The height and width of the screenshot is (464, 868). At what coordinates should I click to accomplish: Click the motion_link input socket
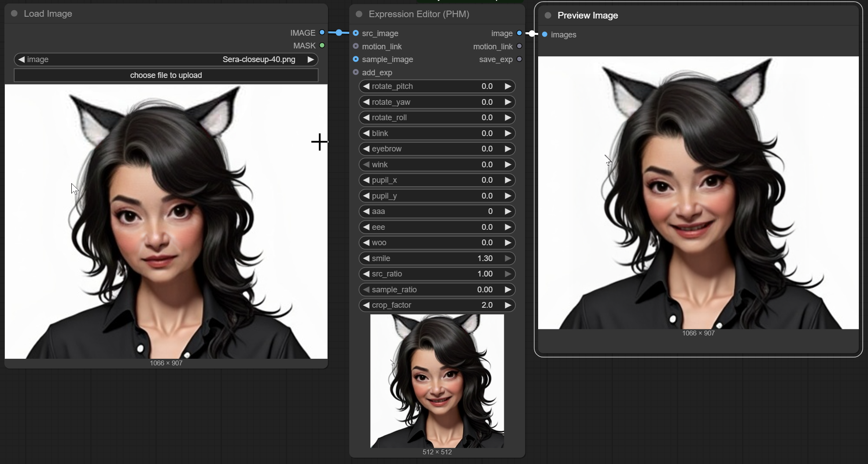pyautogui.click(x=356, y=46)
